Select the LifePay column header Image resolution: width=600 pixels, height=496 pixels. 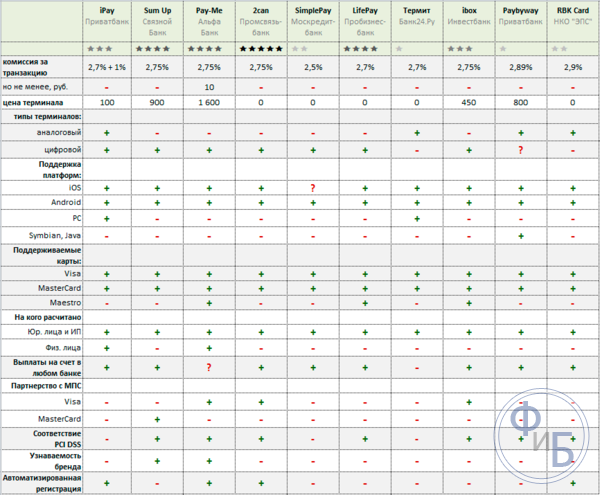(x=365, y=10)
